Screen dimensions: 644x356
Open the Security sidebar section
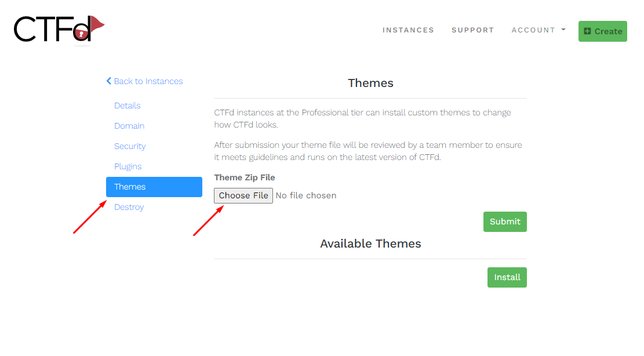click(130, 146)
